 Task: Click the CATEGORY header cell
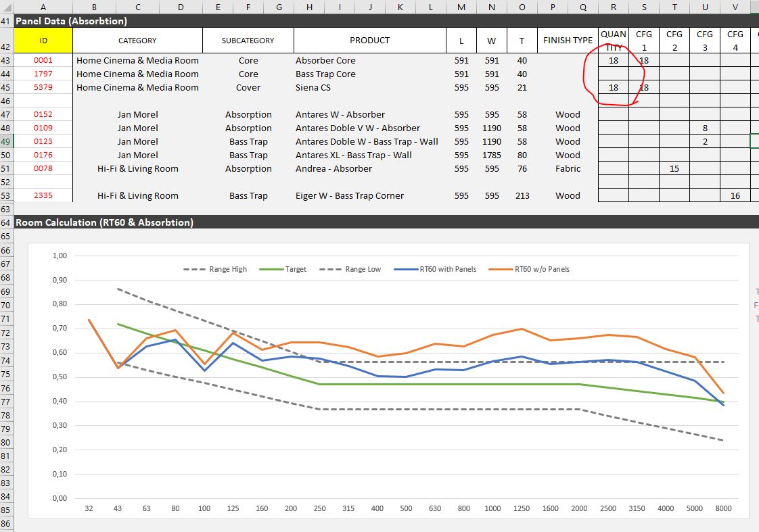(x=137, y=41)
